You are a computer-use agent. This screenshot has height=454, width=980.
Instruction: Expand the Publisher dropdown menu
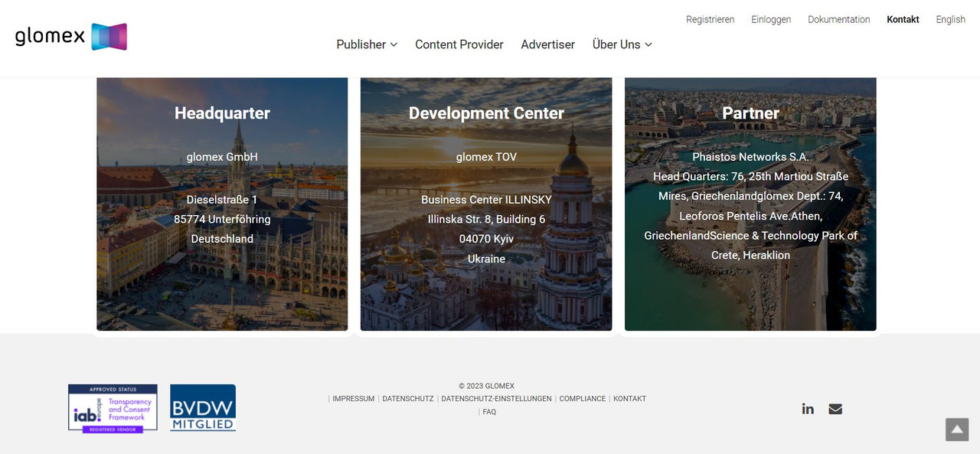click(x=367, y=44)
